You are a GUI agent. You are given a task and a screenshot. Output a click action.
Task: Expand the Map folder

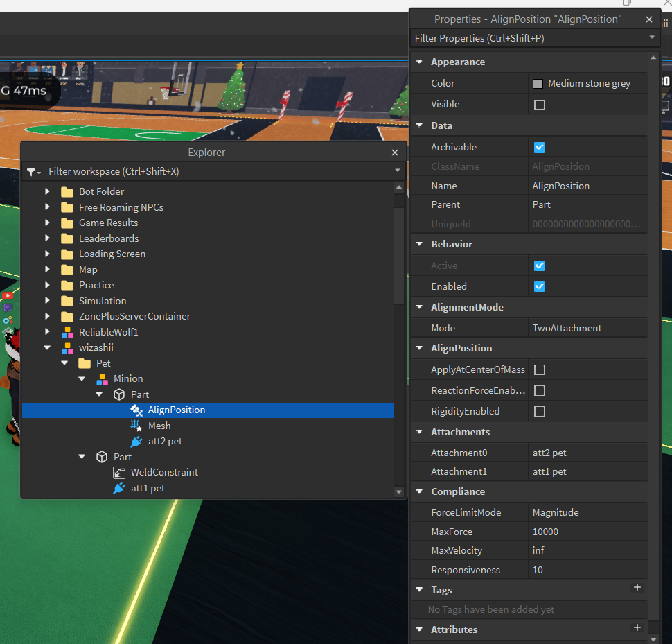[47, 270]
